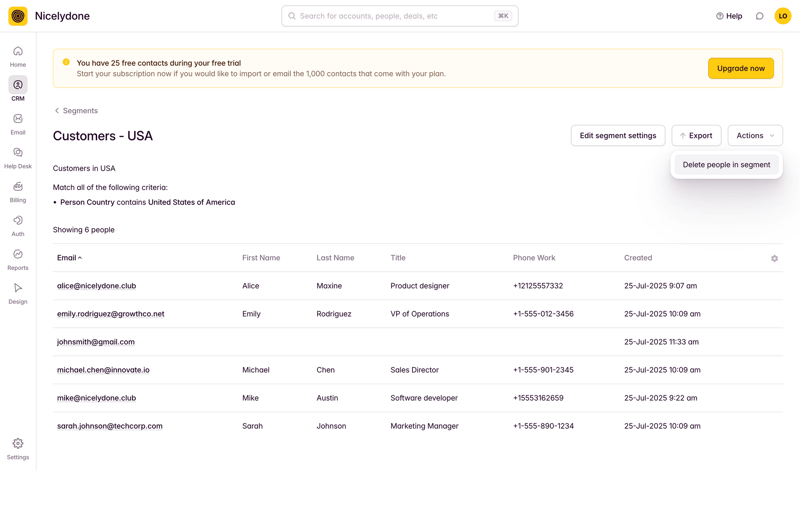Click the Nicelydone logo icon
800x527 pixels.
[x=18, y=16]
